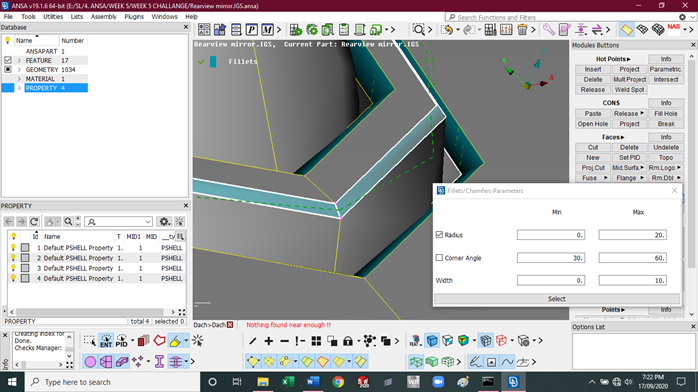
Task: Open the Fuse submenu arrow
Action: (605, 178)
